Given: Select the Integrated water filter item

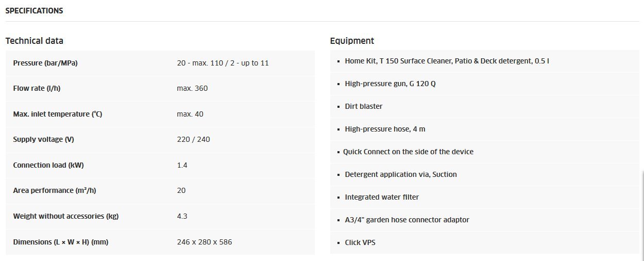Looking at the screenshot, I should [382, 197].
